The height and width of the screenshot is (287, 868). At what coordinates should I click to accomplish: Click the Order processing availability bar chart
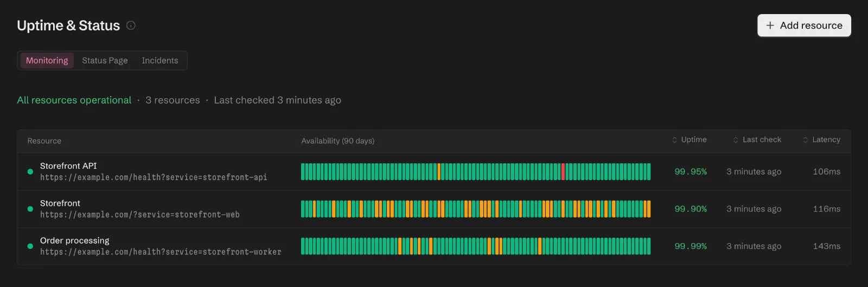pos(476,246)
